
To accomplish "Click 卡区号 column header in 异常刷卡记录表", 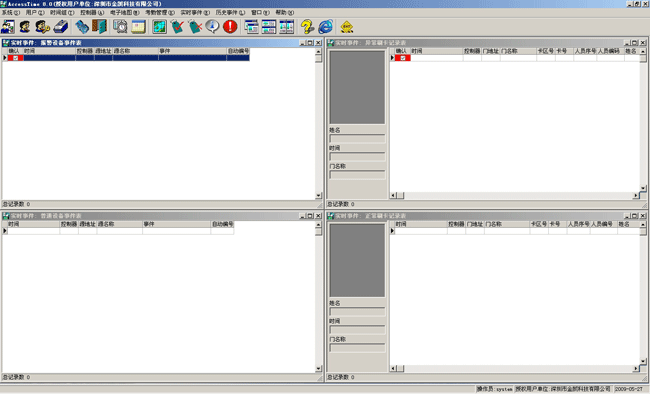I will click(x=546, y=51).
